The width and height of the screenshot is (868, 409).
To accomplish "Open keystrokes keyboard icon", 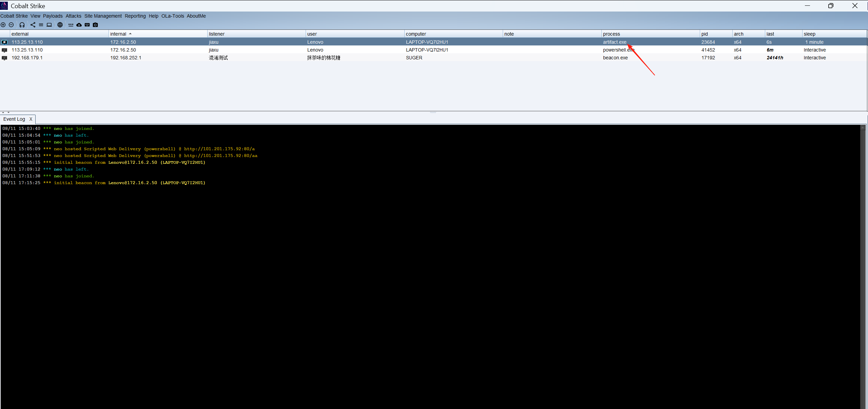I will tap(87, 25).
